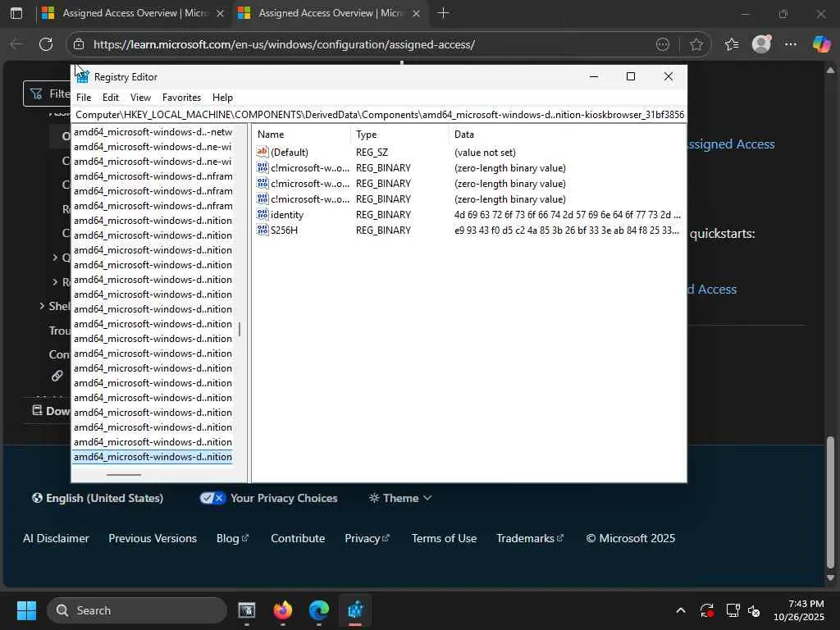The width and height of the screenshot is (840, 630).
Task: Open the Privacy footer link
Action: tap(367, 538)
